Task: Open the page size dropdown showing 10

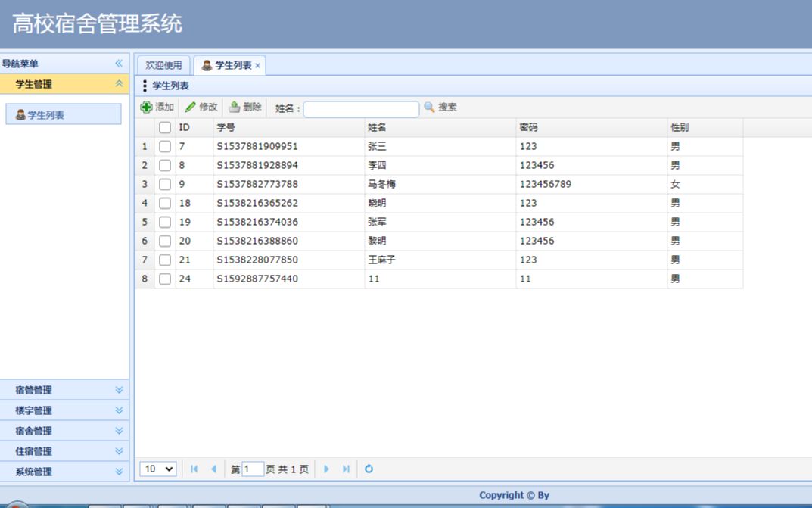Action: (x=157, y=469)
